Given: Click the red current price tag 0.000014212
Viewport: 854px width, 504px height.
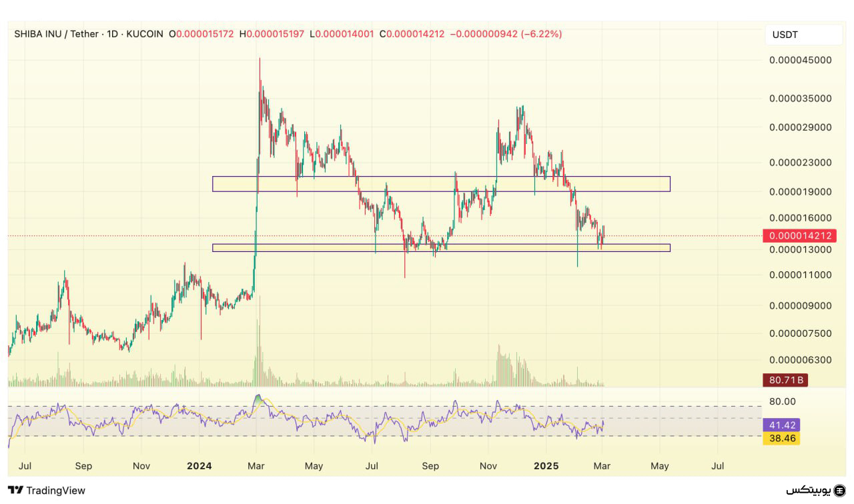Looking at the screenshot, I should [800, 236].
